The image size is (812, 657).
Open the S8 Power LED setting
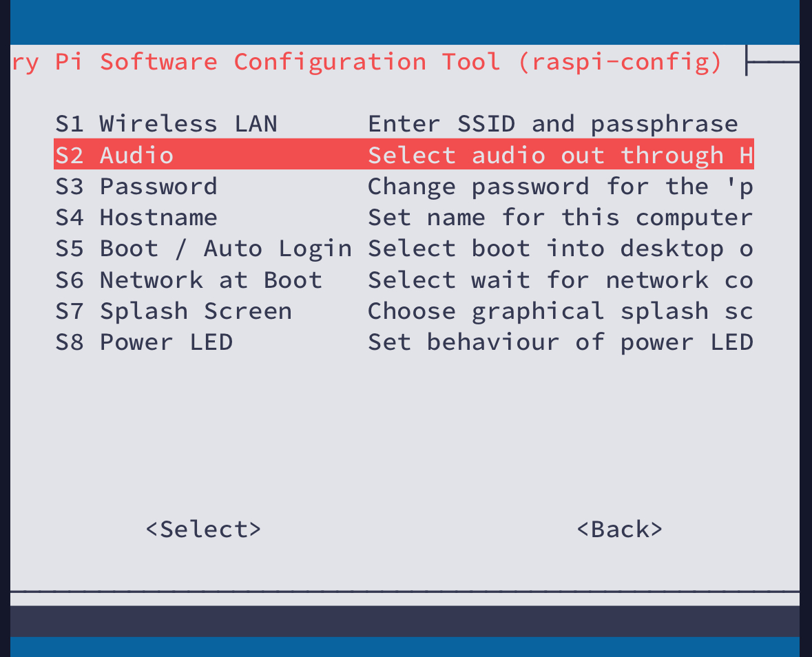pyautogui.click(x=144, y=342)
